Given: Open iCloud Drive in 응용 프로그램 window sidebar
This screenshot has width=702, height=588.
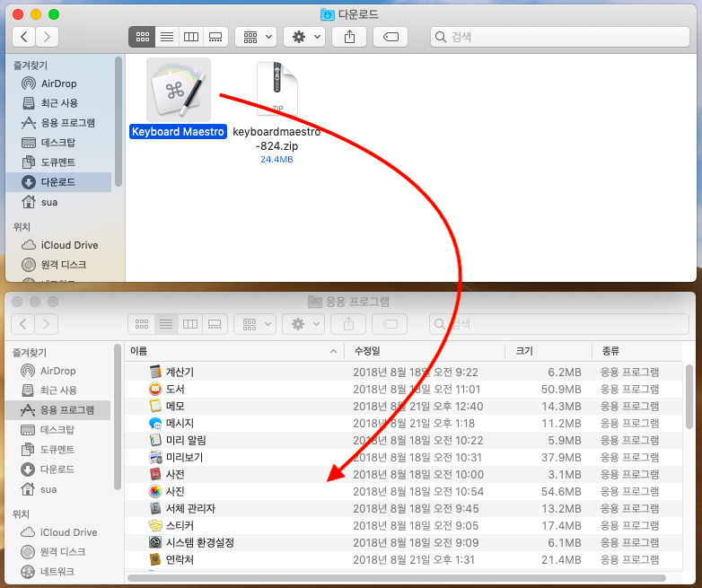Looking at the screenshot, I should [x=57, y=532].
